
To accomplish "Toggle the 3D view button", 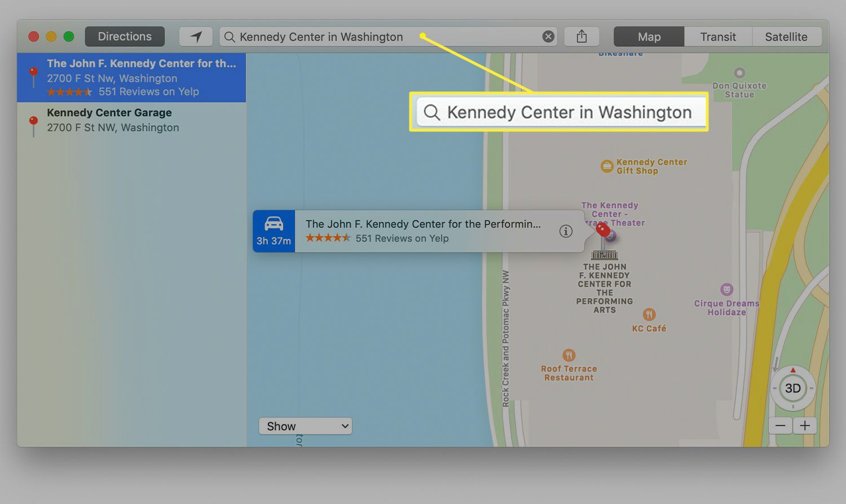I will (793, 388).
